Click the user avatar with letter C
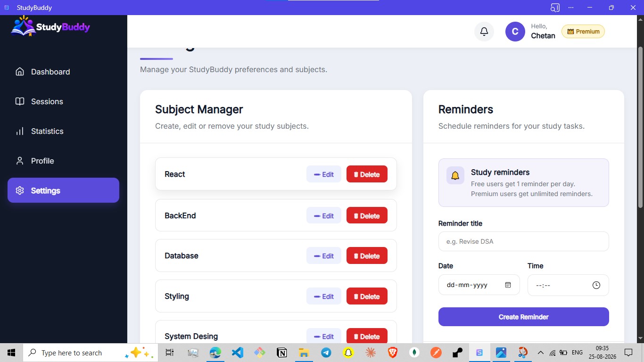 515,32
